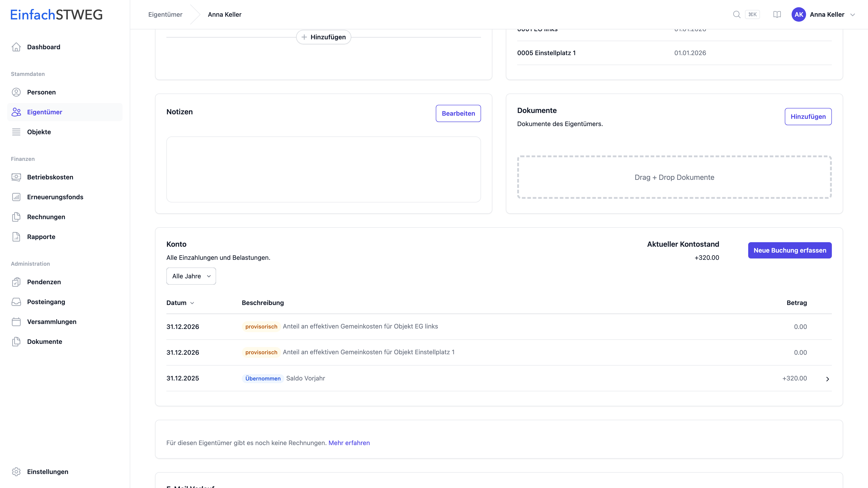
Task: Sort the table by Datum column
Action: tap(180, 303)
